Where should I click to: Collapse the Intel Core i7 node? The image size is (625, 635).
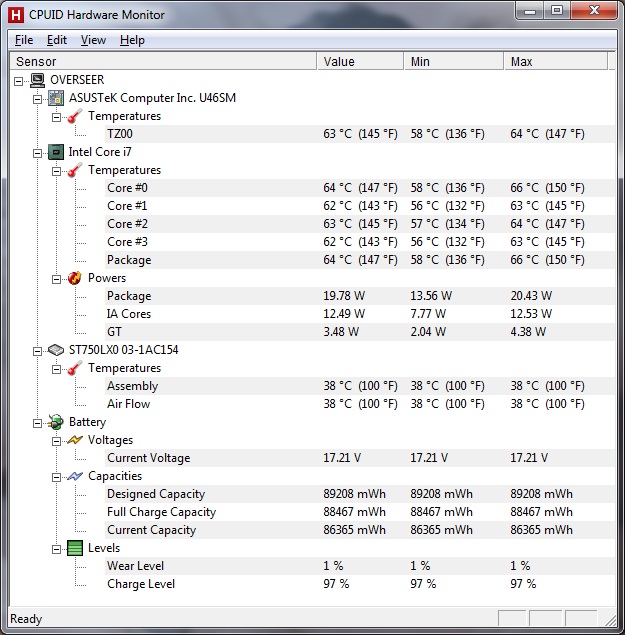(37, 153)
